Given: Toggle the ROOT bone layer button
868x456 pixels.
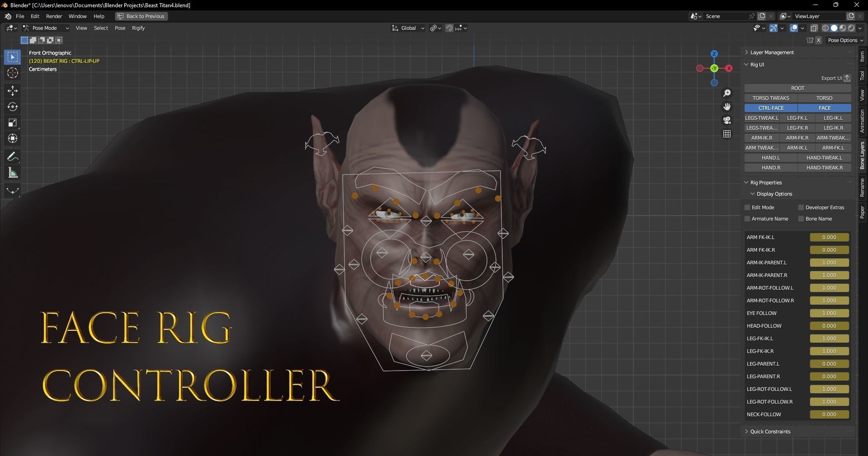Looking at the screenshot, I should pyautogui.click(x=798, y=88).
